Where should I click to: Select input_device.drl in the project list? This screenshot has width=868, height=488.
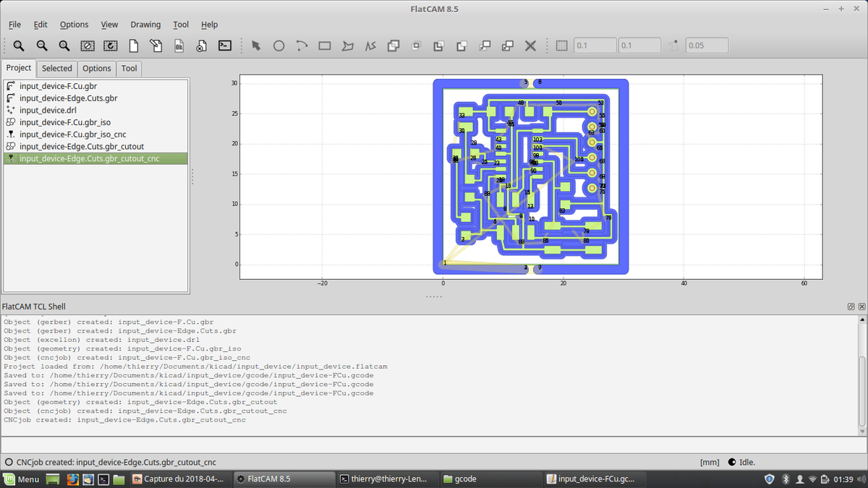(x=95, y=110)
